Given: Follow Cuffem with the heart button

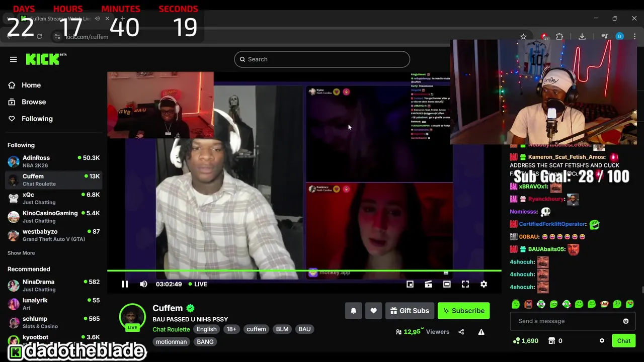Looking at the screenshot, I should 373,311.
